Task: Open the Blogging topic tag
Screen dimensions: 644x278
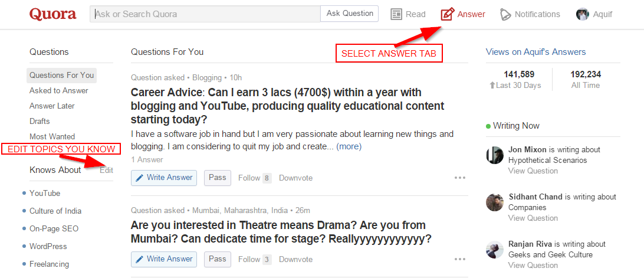Action: 207,77
